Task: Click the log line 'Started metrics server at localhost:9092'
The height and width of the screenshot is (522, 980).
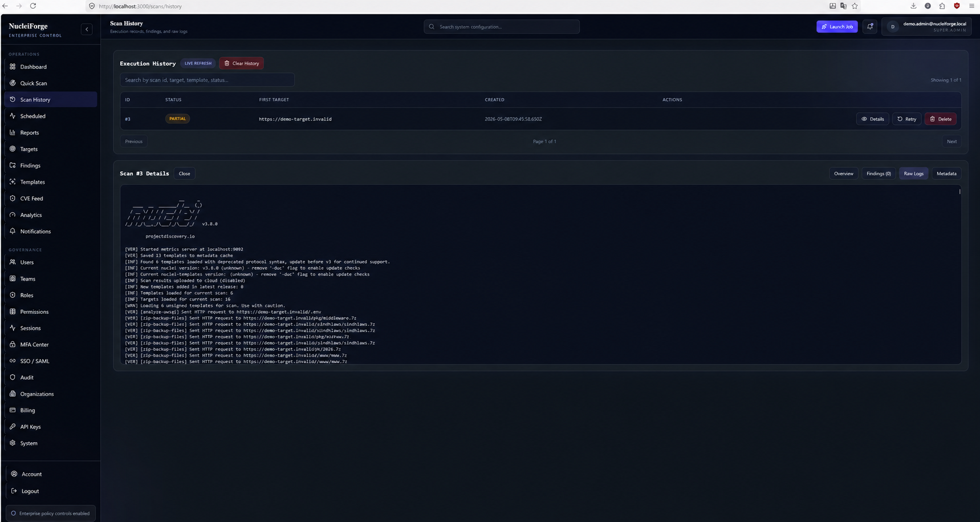Action: coord(184,249)
